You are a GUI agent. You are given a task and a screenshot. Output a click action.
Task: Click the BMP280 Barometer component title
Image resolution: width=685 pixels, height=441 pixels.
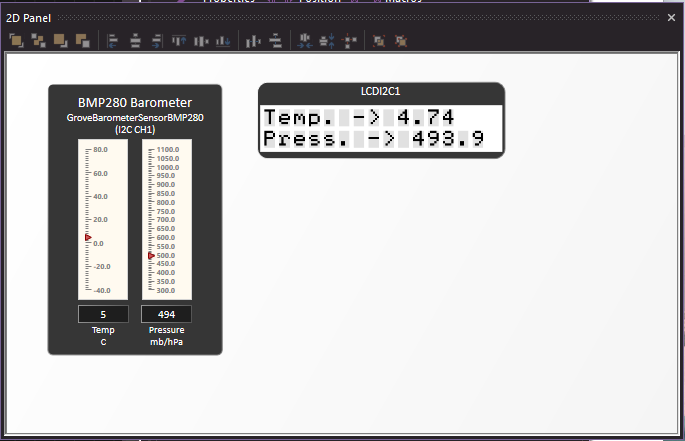135,102
